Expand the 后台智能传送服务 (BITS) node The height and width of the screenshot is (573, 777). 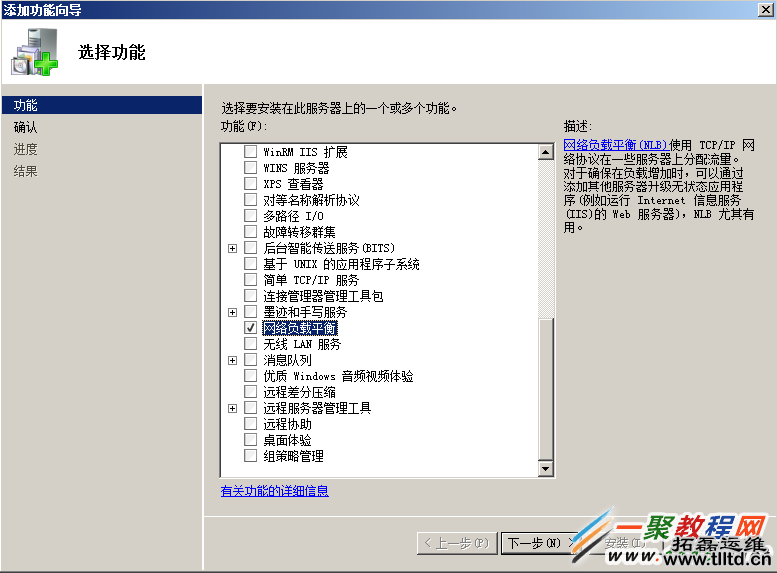click(232, 248)
